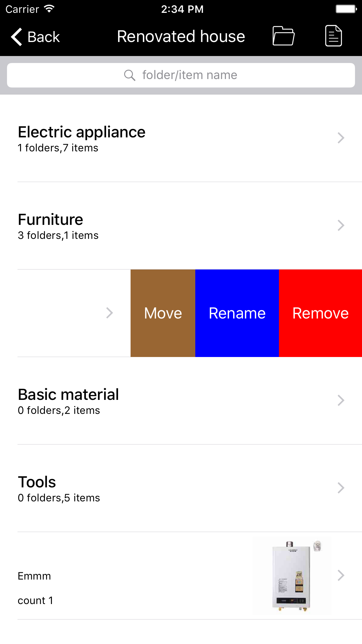Expand the Furniture folder chevron
Screen dimensions: 362x644
pos(341,225)
